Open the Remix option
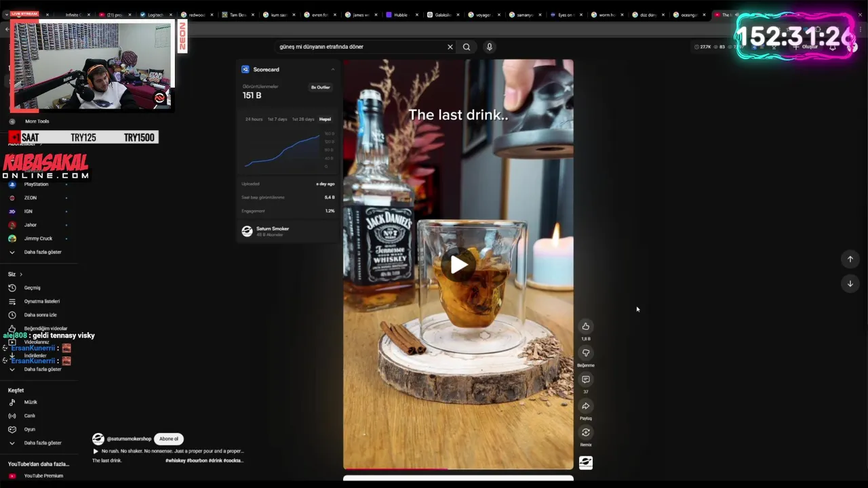Image resolution: width=868 pixels, height=488 pixels. click(x=586, y=432)
